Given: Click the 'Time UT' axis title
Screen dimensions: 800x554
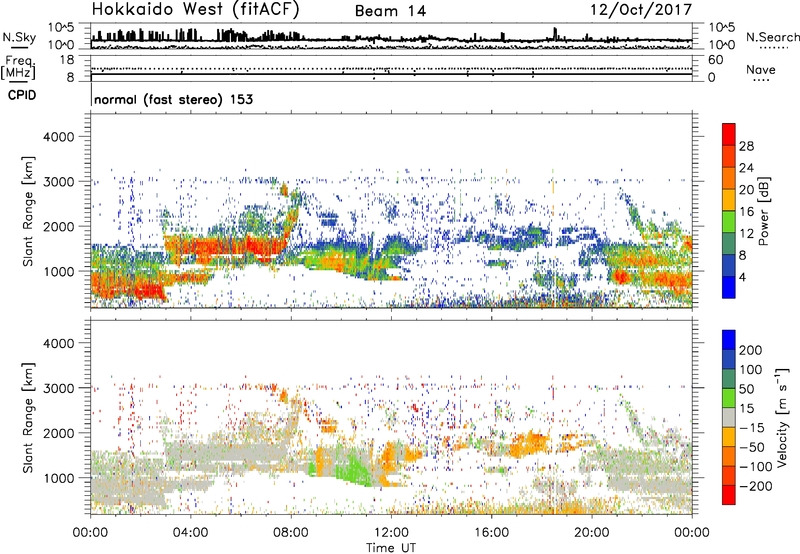Looking at the screenshot, I should click(391, 548).
